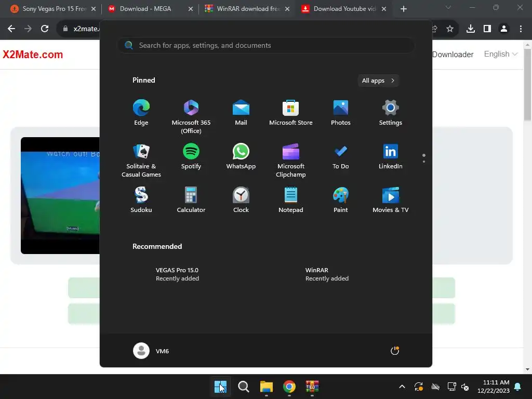Switch to Sony Vegas Pro 15 tab
532x399 pixels.
(x=54, y=9)
